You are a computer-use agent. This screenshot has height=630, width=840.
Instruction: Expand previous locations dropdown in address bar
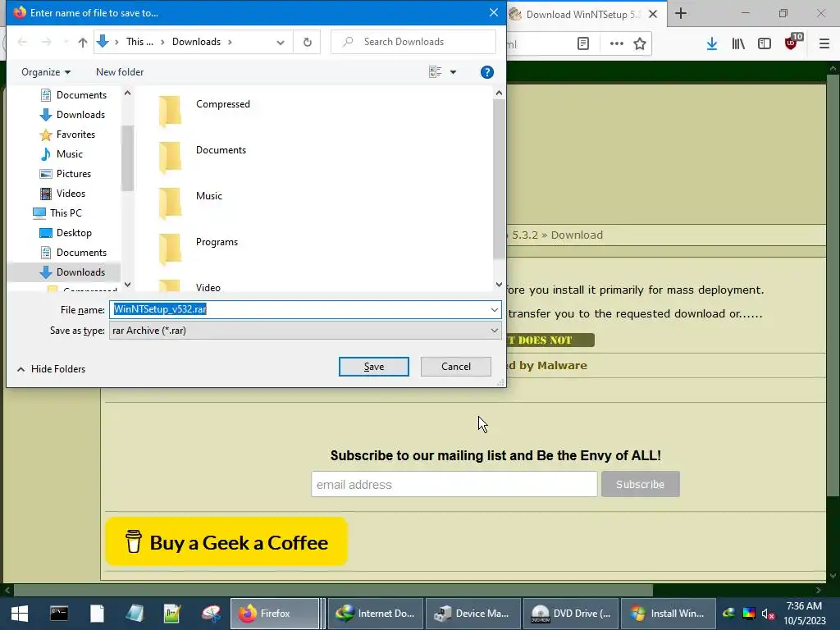pyautogui.click(x=281, y=43)
